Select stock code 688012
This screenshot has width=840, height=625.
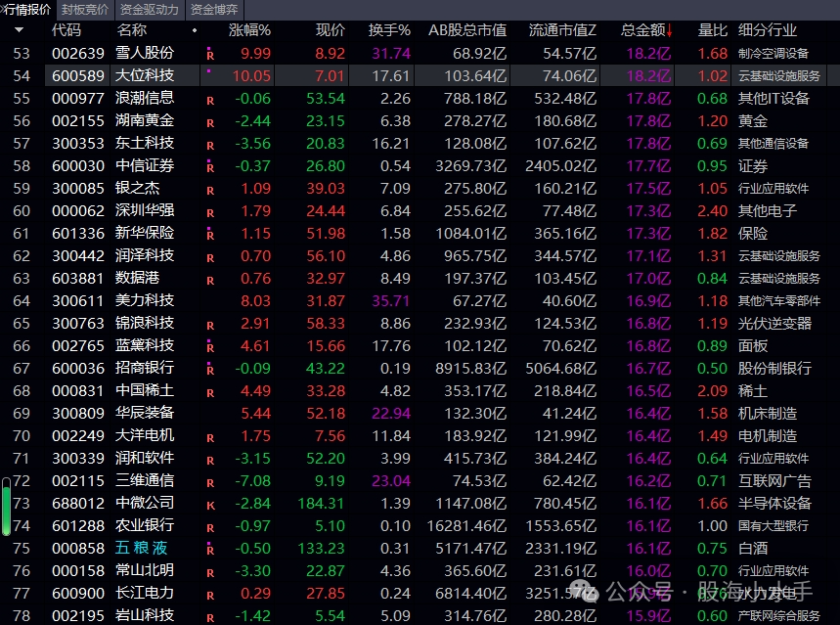(78, 504)
